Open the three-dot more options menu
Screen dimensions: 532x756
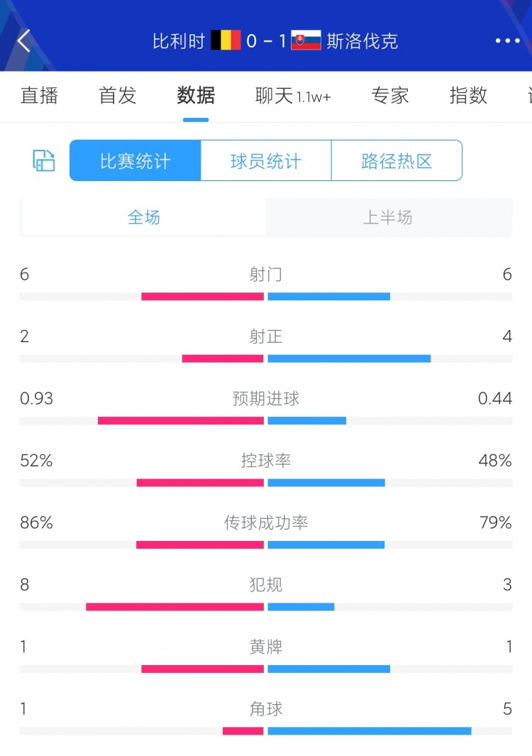[507, 40]
